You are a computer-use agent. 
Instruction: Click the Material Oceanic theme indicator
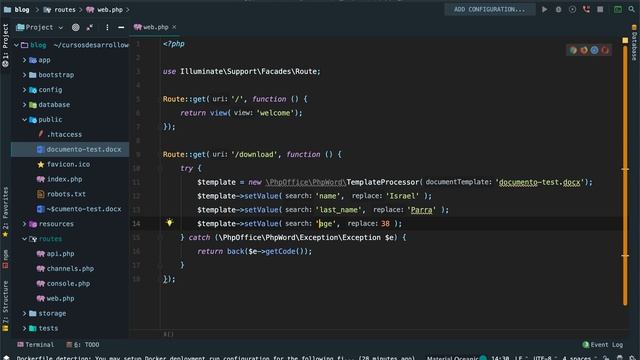(x=457, y=358)
